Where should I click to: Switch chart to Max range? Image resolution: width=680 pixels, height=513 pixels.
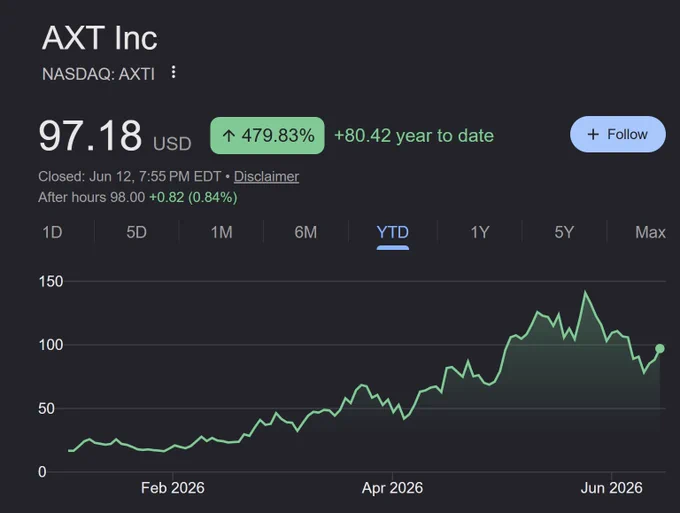click(650, 232)
